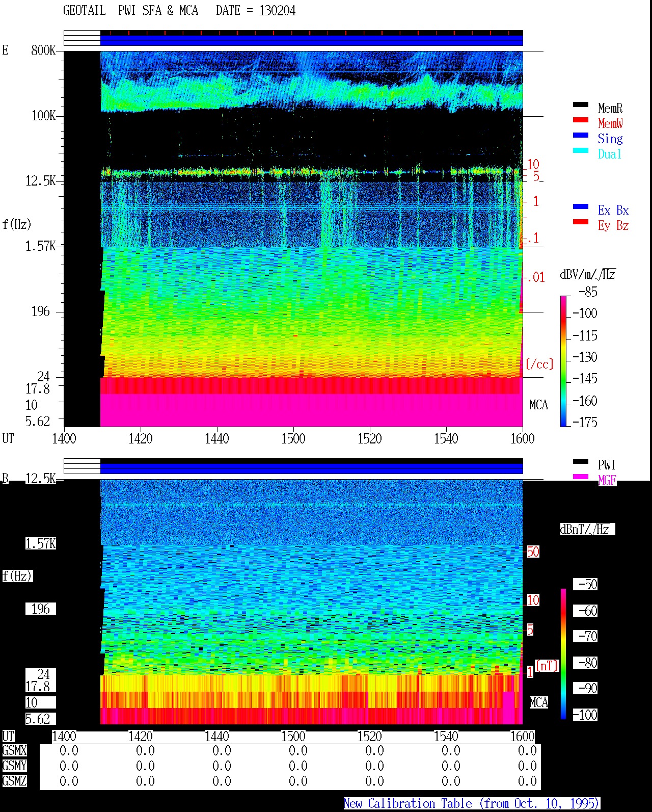The image size is (652, 812).
Task: Click the 1440 UT label under B spectrogram
Action: click(x=217, y=736)
